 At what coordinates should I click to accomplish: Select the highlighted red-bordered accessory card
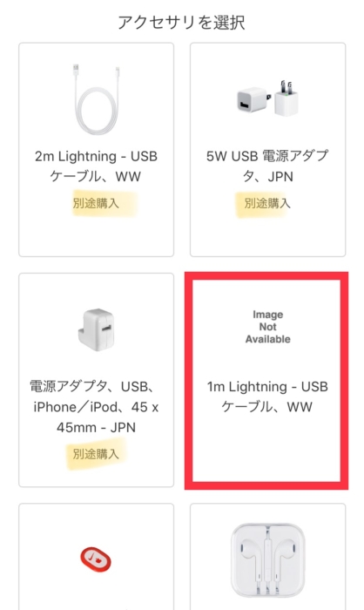(266, 381)
